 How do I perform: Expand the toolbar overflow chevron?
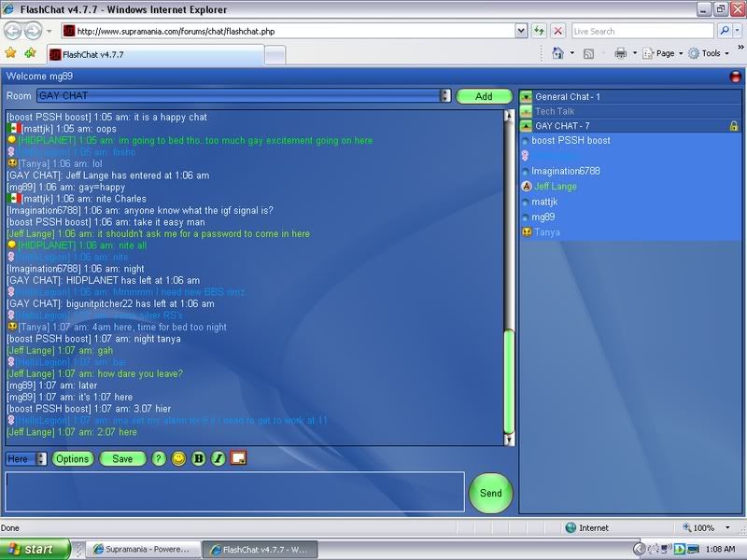click(x=740, y=48)
